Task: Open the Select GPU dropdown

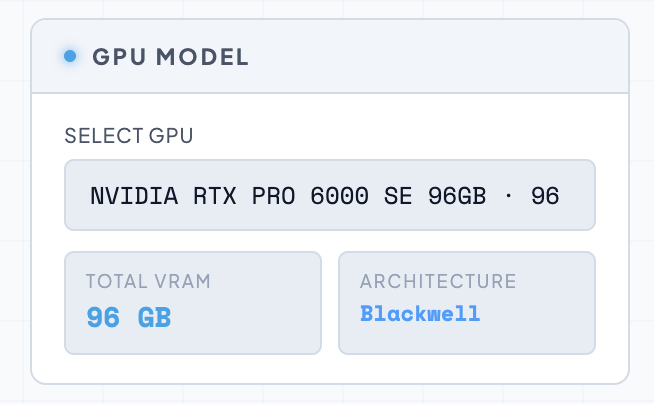Action: tap(330, 195)
